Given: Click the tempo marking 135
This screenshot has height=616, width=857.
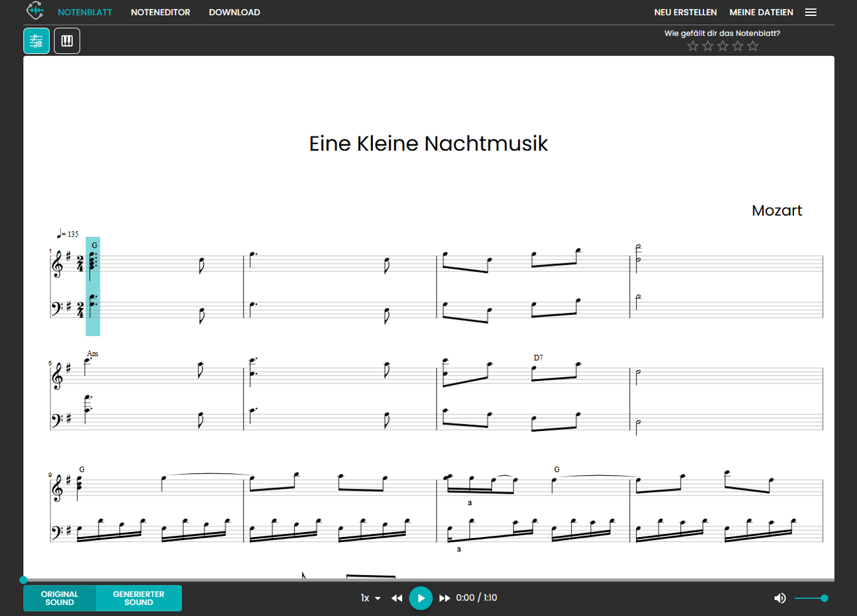Looking at the screenshot, I should click(x=68, y=234).
